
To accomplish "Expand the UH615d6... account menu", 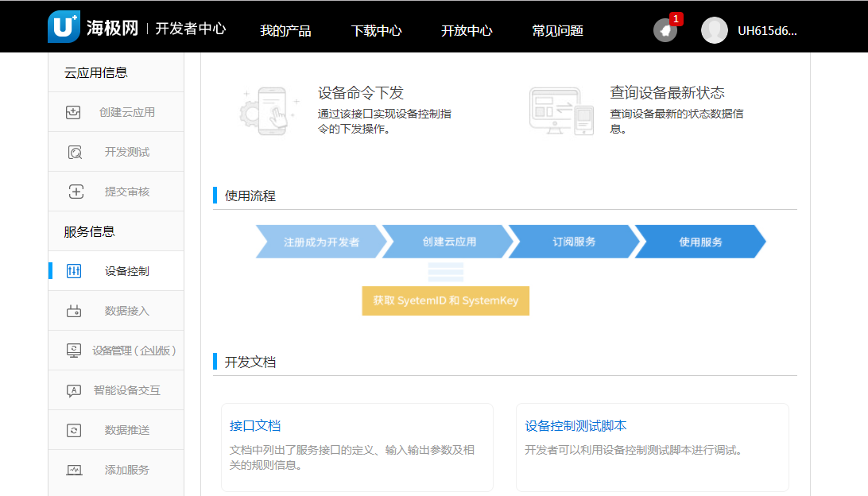I will click(766, 31).
